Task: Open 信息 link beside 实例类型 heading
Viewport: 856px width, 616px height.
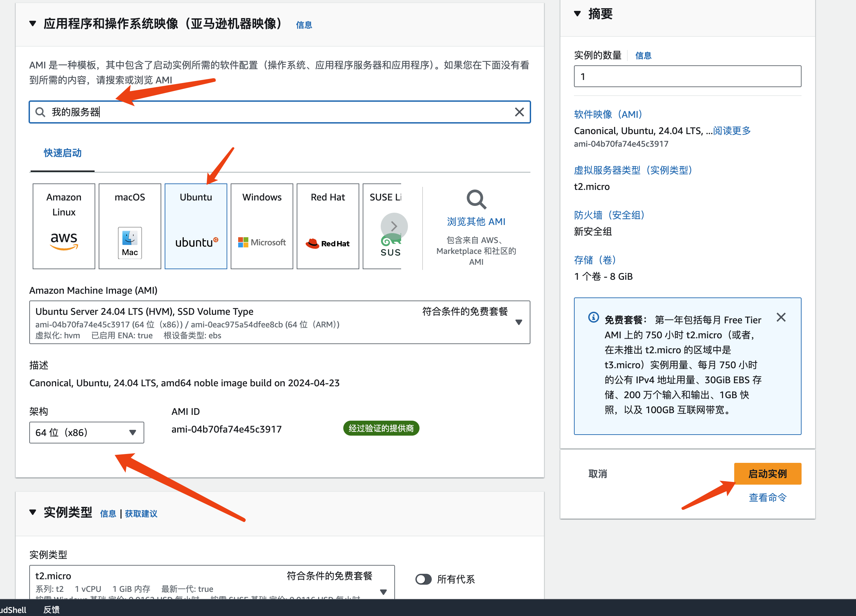Action: pyautogui.click(x=108, y=514)
